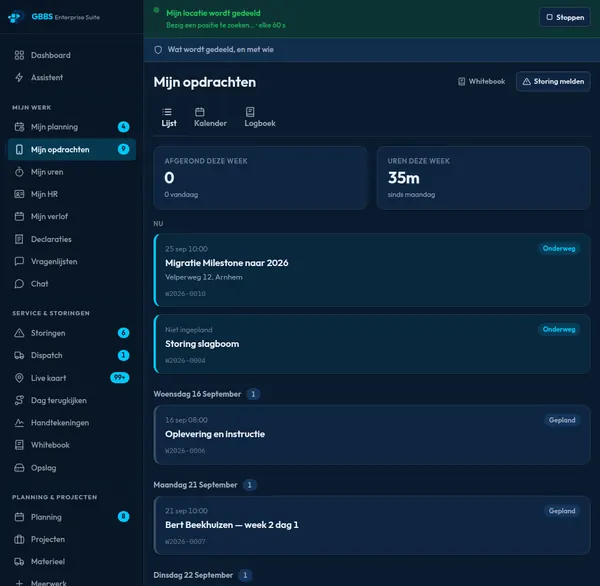Click Uren deze week 35m card
This screenshot has height=586, width=600.
coord(483,178)
